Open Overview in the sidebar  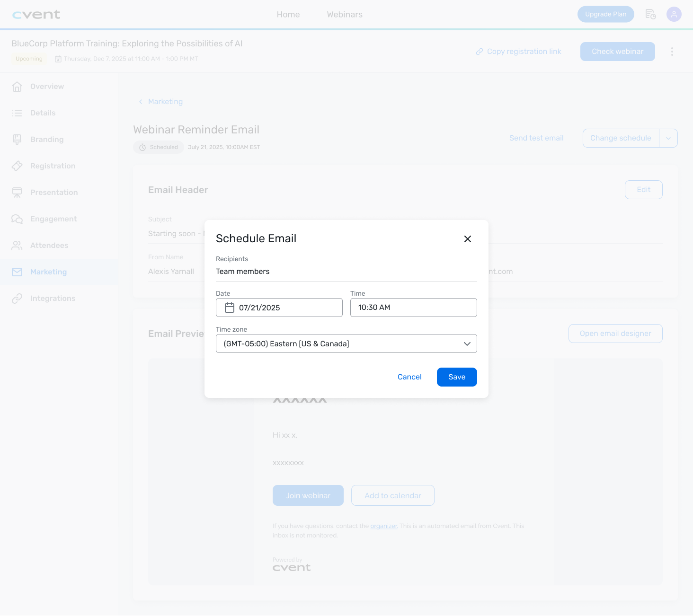click(x=59, y=87)
